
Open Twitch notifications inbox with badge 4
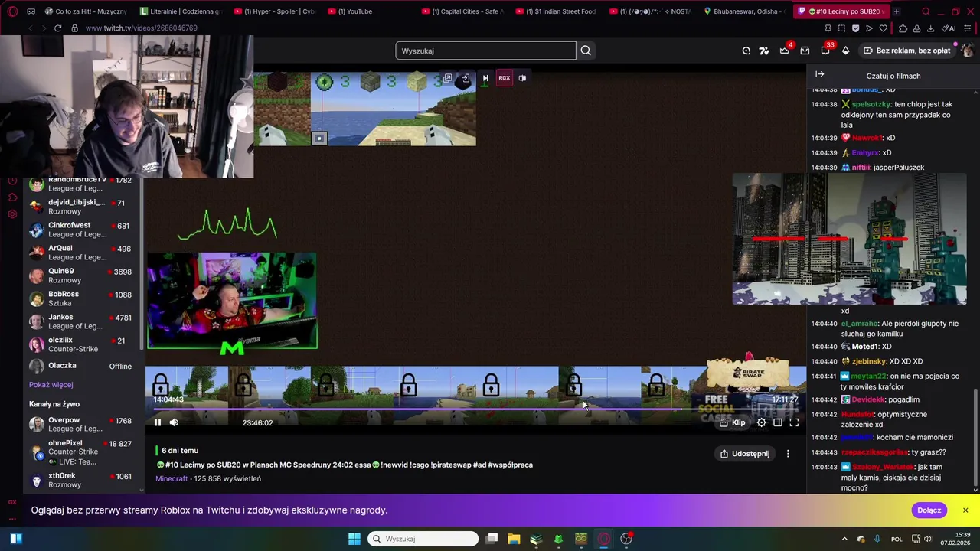click(x=785, y=51)
